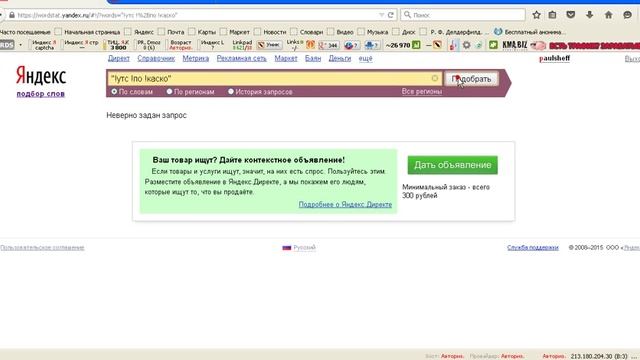640x360 pixels.
Task: Open the downloads arrow icon
Action: tap(589, 15)
